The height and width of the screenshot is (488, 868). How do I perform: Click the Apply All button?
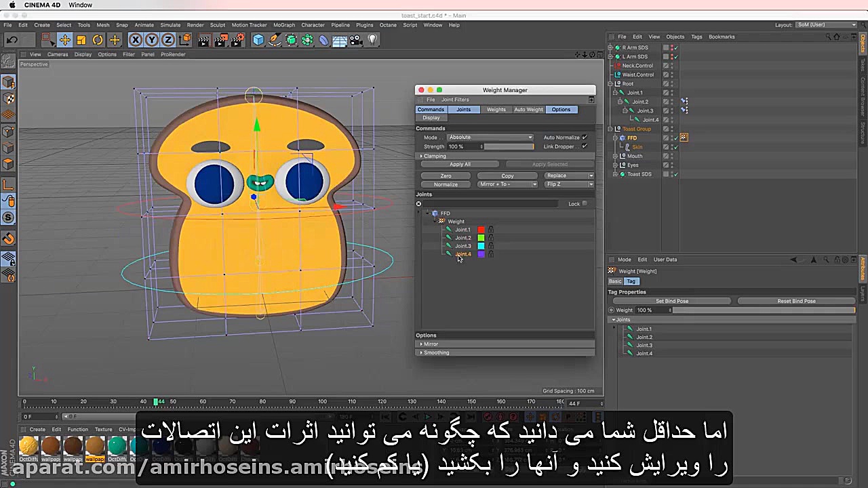coord(460,164)
